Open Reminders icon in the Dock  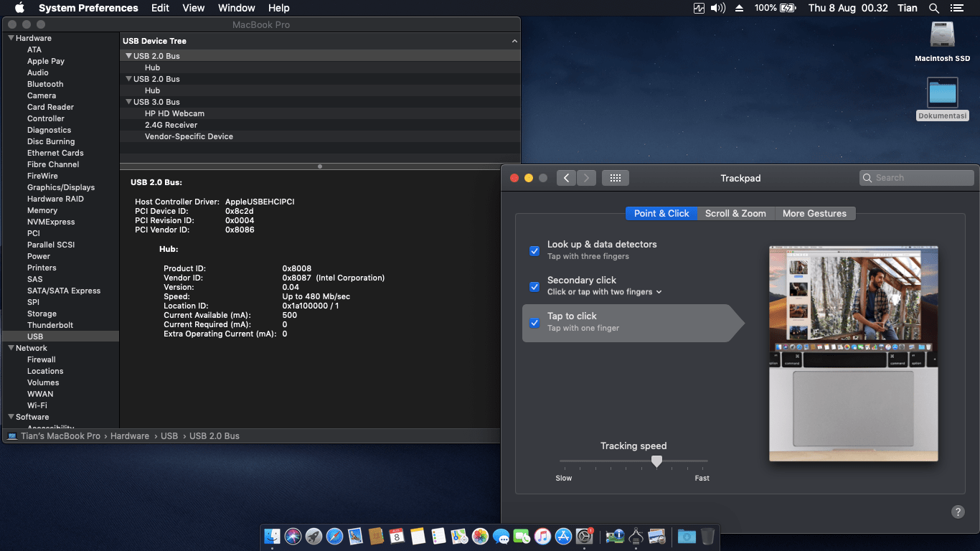439,536
